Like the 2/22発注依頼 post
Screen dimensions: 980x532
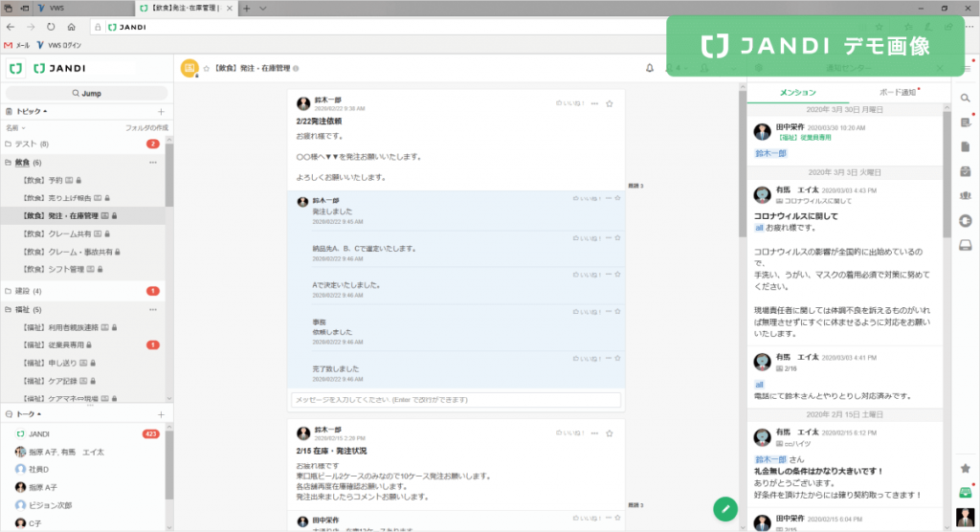569,103
